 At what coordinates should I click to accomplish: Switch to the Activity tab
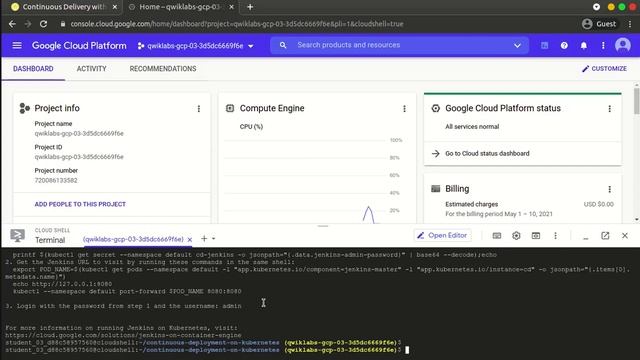pyautogui.click(x=91, y=69)
